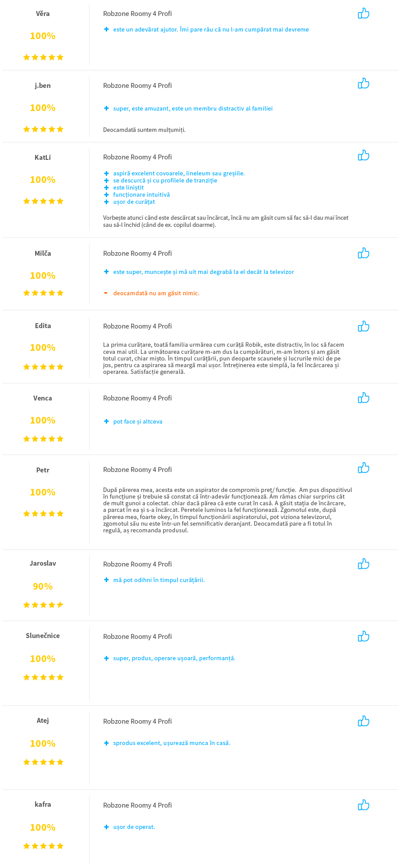Click thumbs-up beside Edita's review
This screenshot has width=400, height=868.
click(364, 326)
